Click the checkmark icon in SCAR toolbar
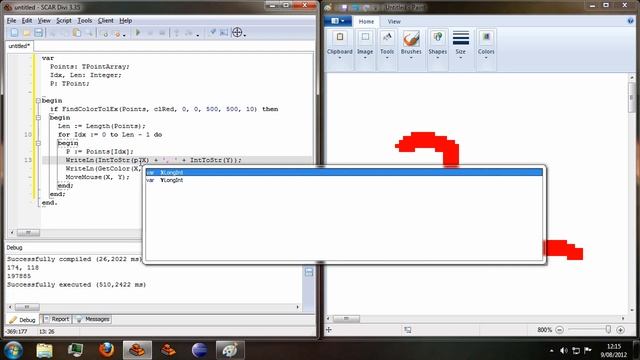Image resolution: width=640 pixels, height=360 pixels. 213,33
